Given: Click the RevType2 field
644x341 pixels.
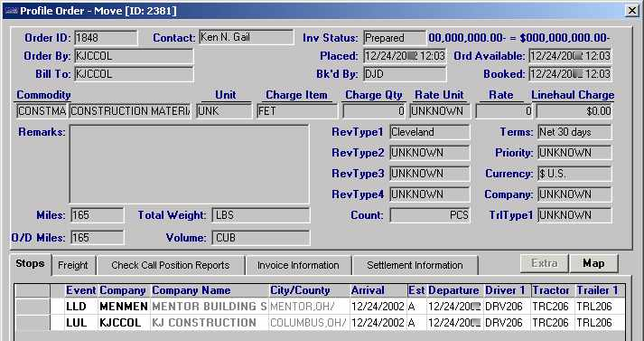Looking at the screenshot, I should pos(429,153).
